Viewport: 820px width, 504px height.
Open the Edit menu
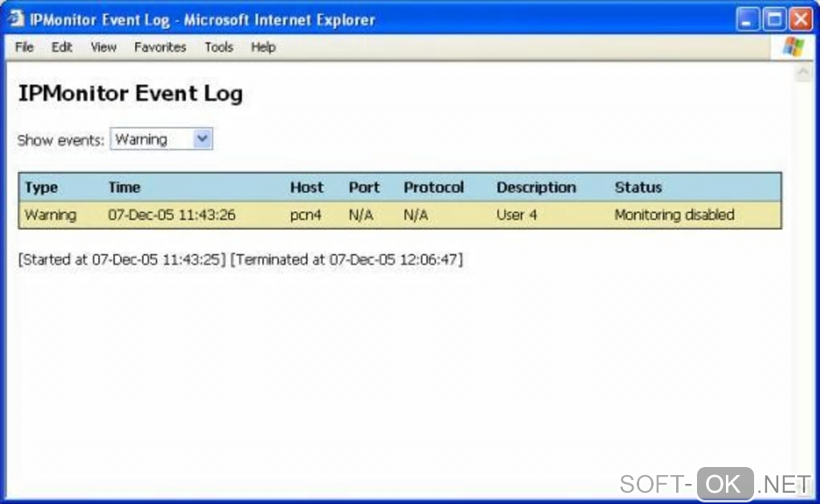click(x=62, y=47)
